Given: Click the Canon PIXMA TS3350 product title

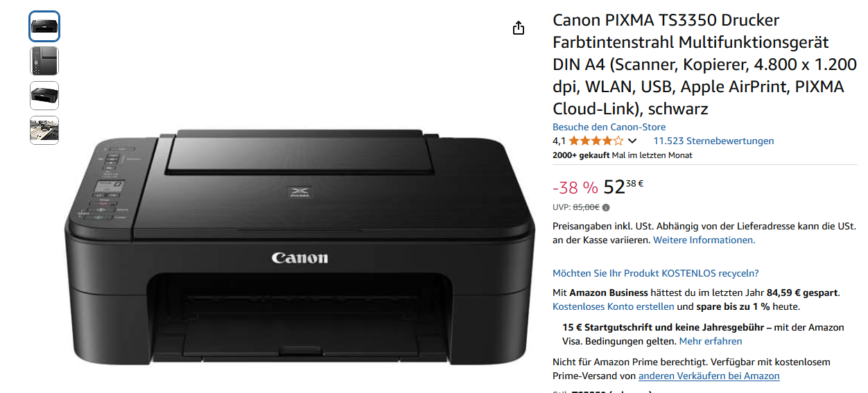Looking at the screenshot, I should [704, 64].
